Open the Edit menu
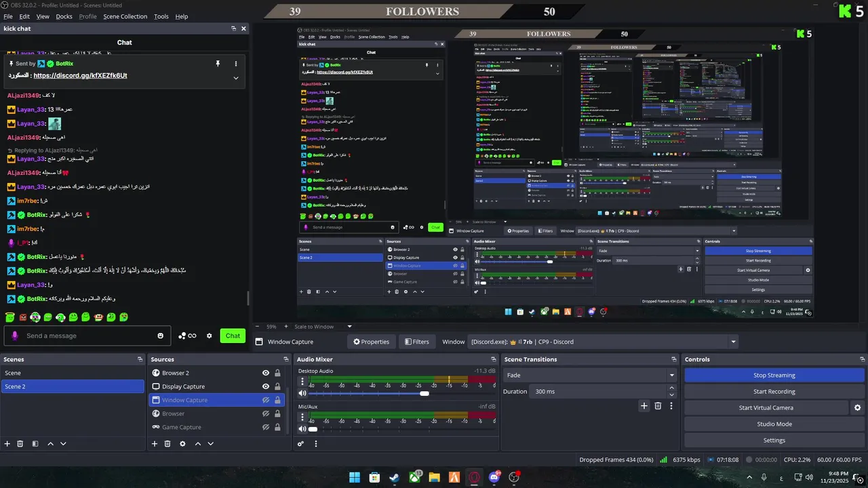Screen dimensions: 868x488 coord(24,16)
